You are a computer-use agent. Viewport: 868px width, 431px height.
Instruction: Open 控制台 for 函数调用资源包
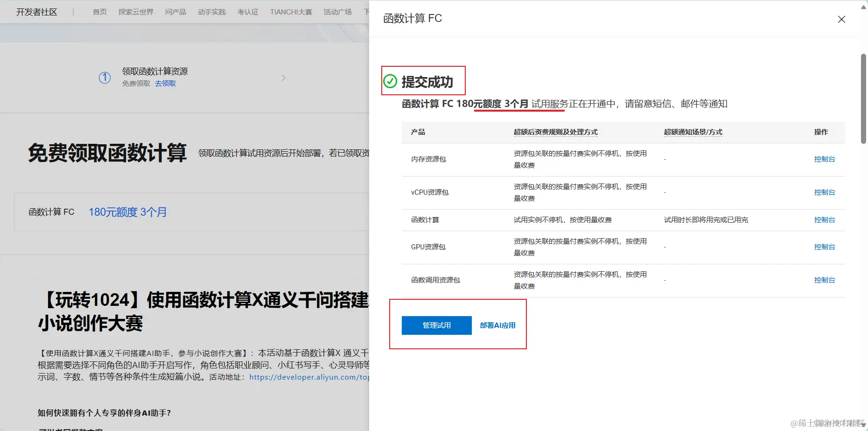[824, 280]
